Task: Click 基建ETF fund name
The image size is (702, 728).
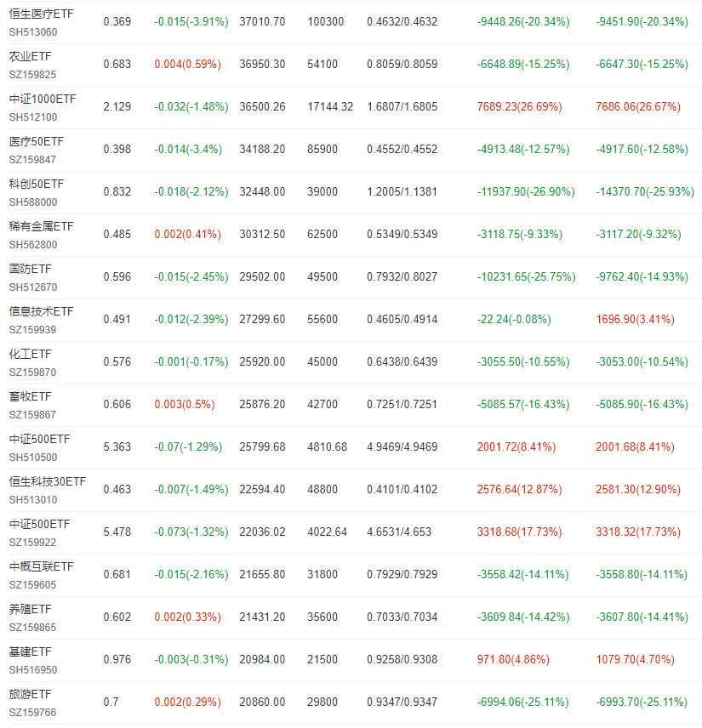Action: pos(30,651)
